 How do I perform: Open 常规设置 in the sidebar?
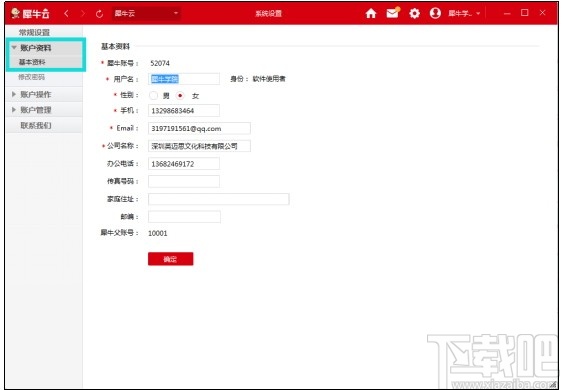[x=34, y=32]
